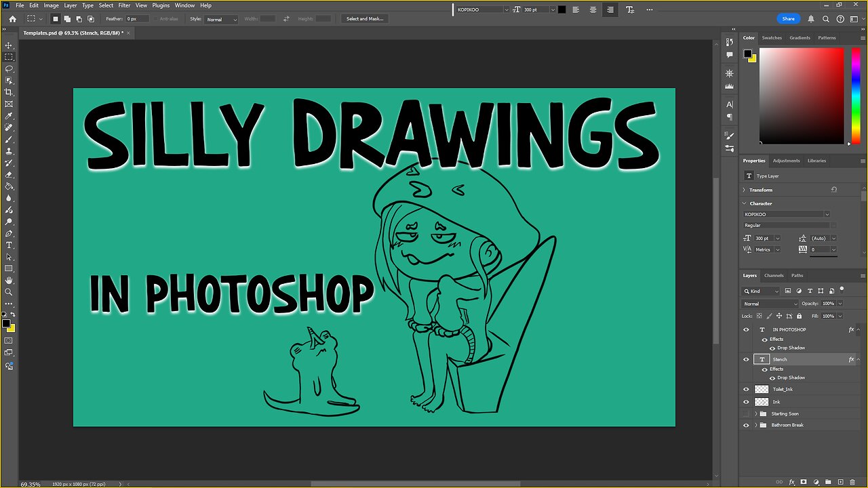Select the Paint Bucket tool
Viewport: 868px width, 488px height.
click(9, 186)
